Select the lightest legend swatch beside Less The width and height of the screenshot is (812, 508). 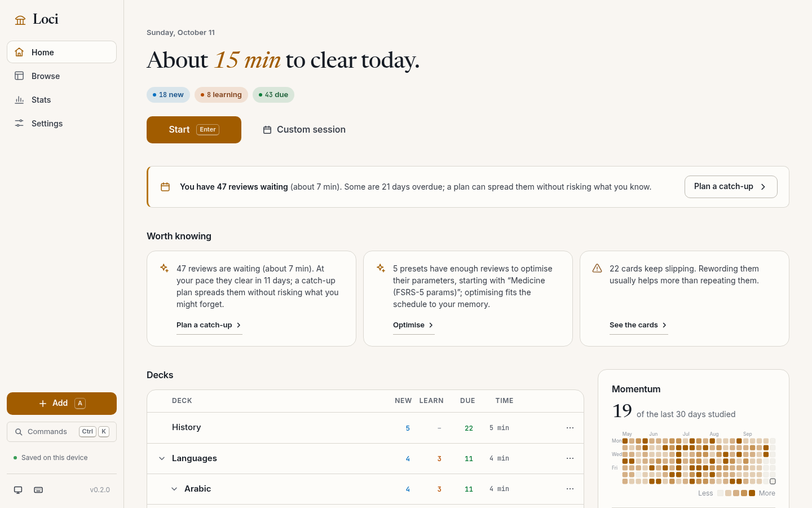coord(720,493)
